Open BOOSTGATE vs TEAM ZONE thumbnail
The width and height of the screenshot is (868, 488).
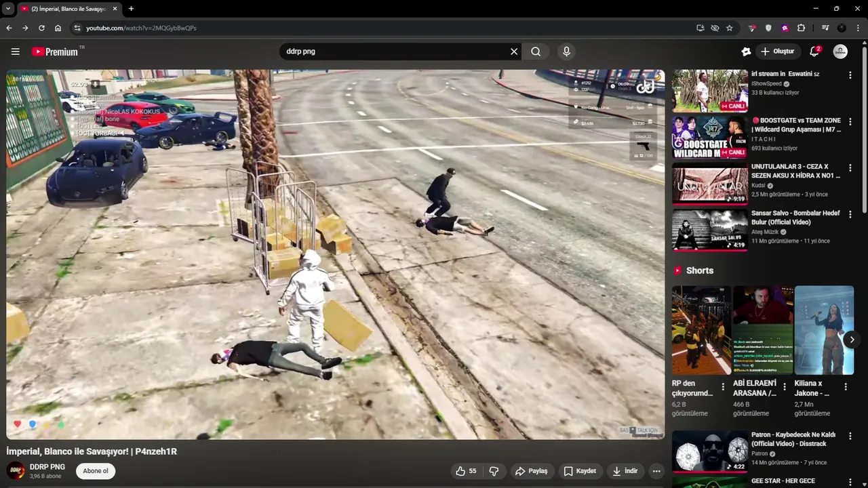click(x=710, y=137)
